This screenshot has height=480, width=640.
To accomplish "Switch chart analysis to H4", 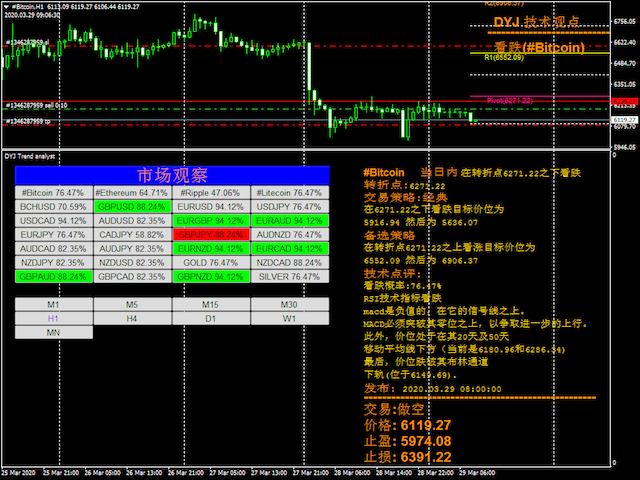I will (x=132, y=318).
